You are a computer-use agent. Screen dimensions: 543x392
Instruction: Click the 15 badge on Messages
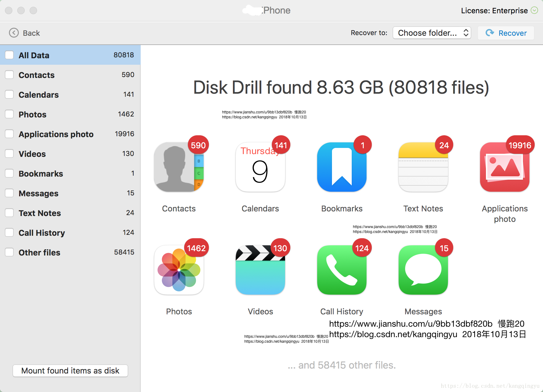pos(444,248)
